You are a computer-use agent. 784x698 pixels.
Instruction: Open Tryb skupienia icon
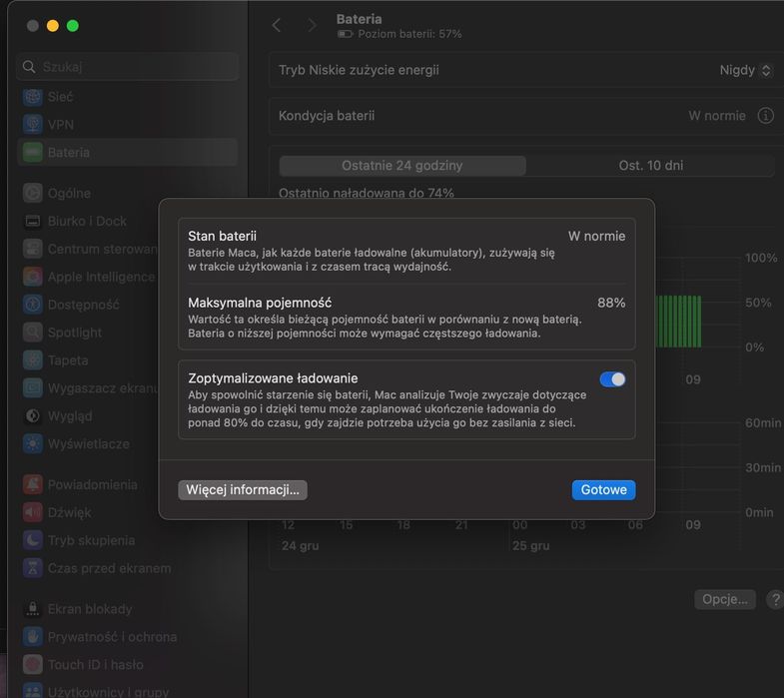(33, 540)
